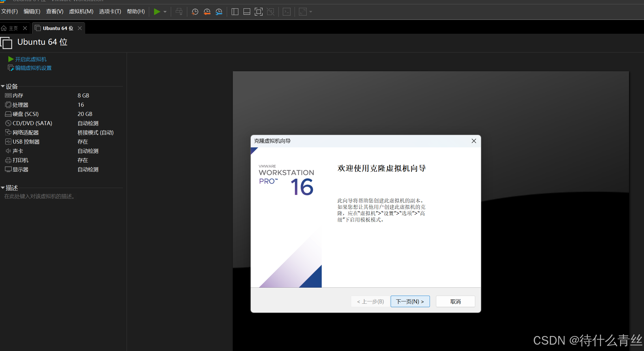644x351 pixels.
Task: Open the snapshot manager wrench icon
Action: 219,12
